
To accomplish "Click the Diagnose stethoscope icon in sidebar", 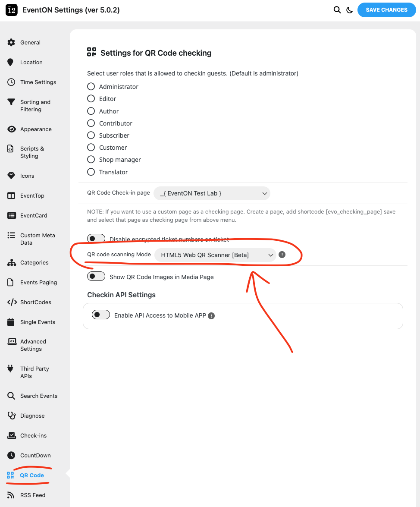I will coord(12,416).
